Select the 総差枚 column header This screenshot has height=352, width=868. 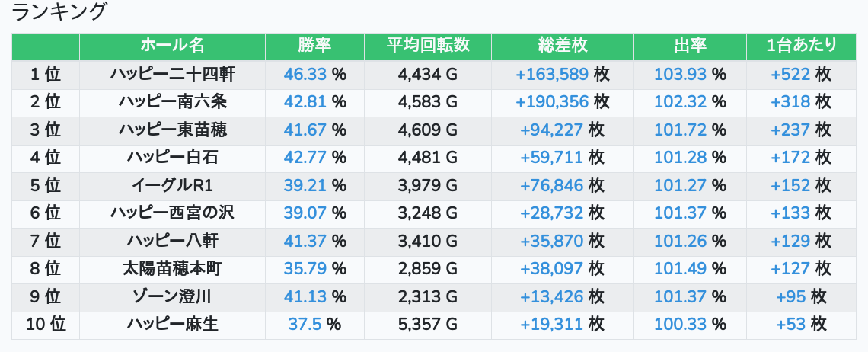[562, 46]
